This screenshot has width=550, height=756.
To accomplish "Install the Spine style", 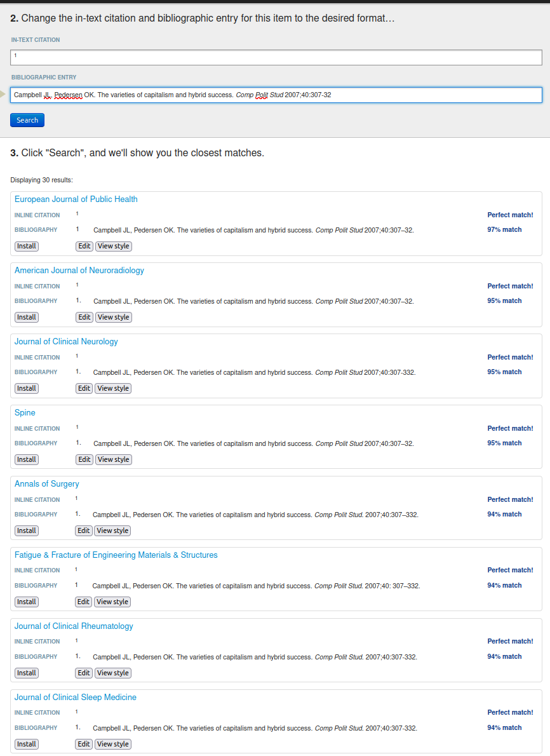I will (x=27, y=459).
